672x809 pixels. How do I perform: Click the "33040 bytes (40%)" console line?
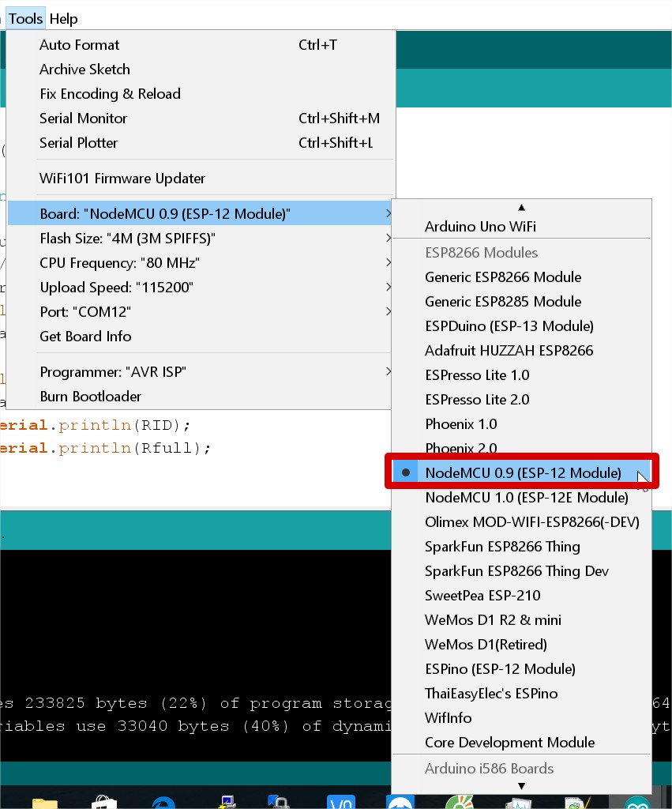coord(196,726)
